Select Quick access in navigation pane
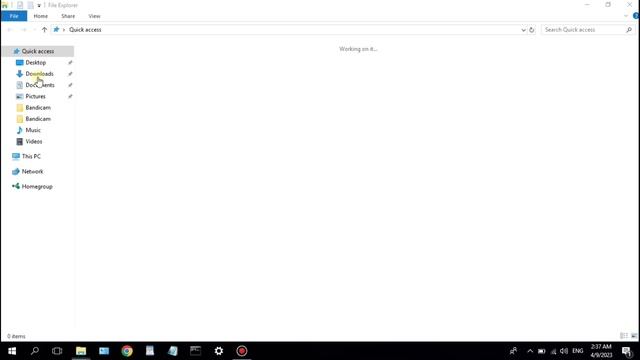 pos(38,51)
